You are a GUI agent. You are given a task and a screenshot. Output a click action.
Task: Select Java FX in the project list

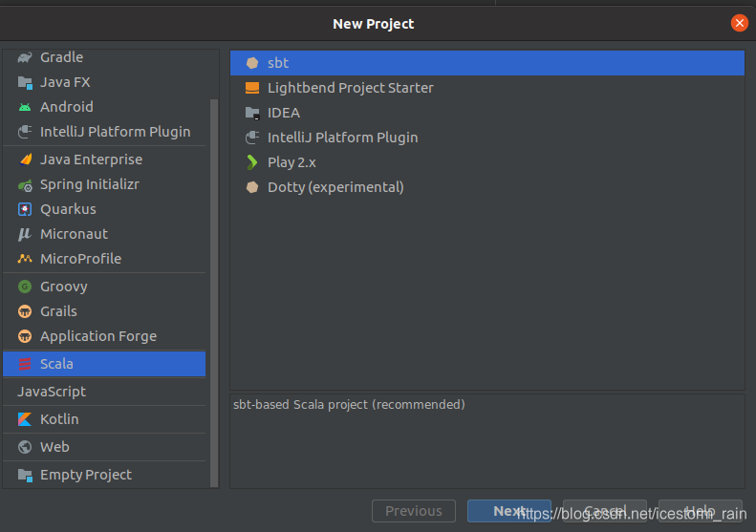tap(104, 82)
